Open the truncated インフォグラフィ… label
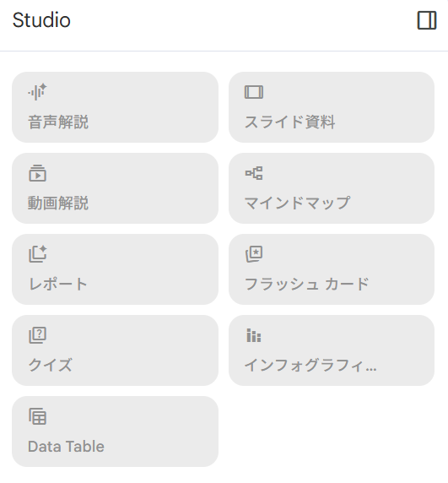 (310, 366)
